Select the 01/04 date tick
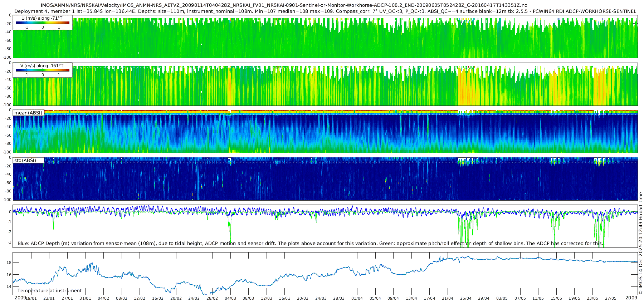The height and width of the screenshot is (304, 644). point(357,299)
